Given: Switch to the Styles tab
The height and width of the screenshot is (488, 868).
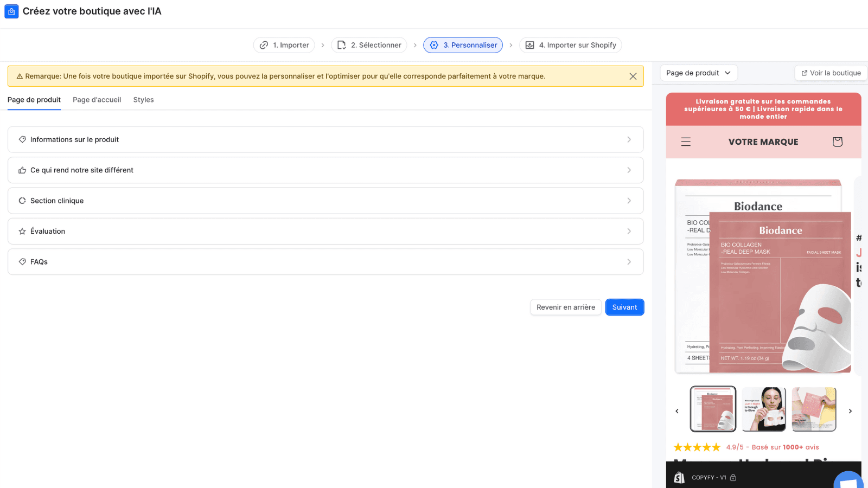Looking at the screenshot, I should click(x=143, y=100).
